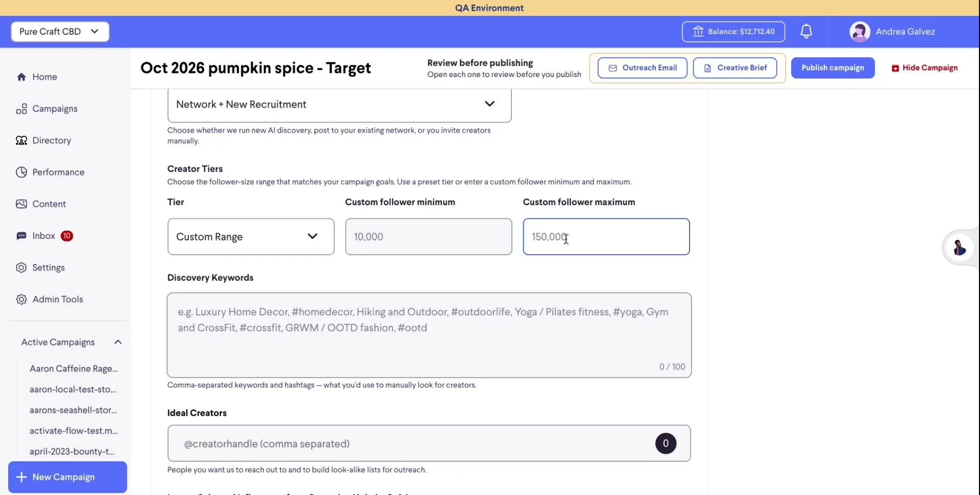Open Content page

pyautogui.click(x=49, y=204)
